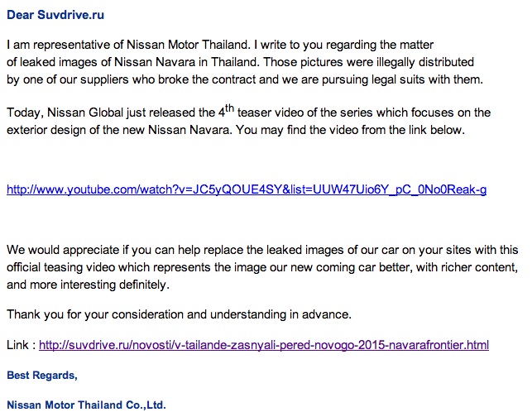Click the line beginning "by one of our suppliers"
The image size is (532, 412).
pyautogui.click(x=245, y=79)
